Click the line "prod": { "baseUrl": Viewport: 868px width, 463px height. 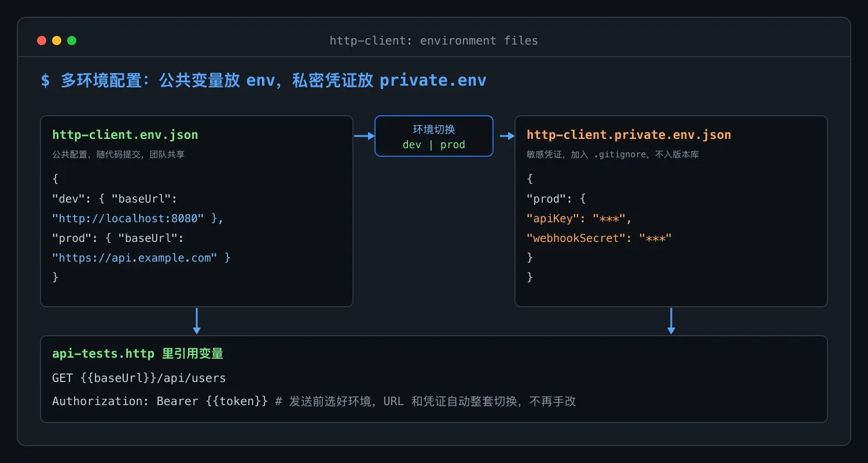coord(117,238)
